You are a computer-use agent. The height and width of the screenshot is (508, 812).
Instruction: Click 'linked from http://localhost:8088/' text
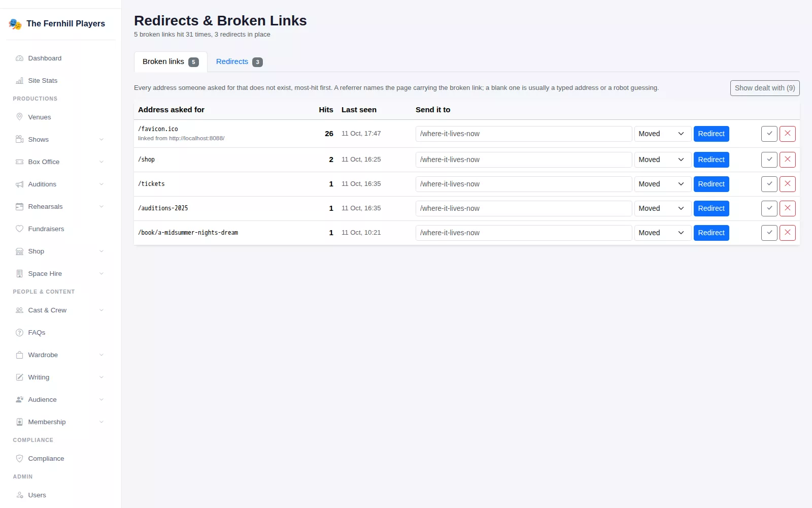pos(181,138)
